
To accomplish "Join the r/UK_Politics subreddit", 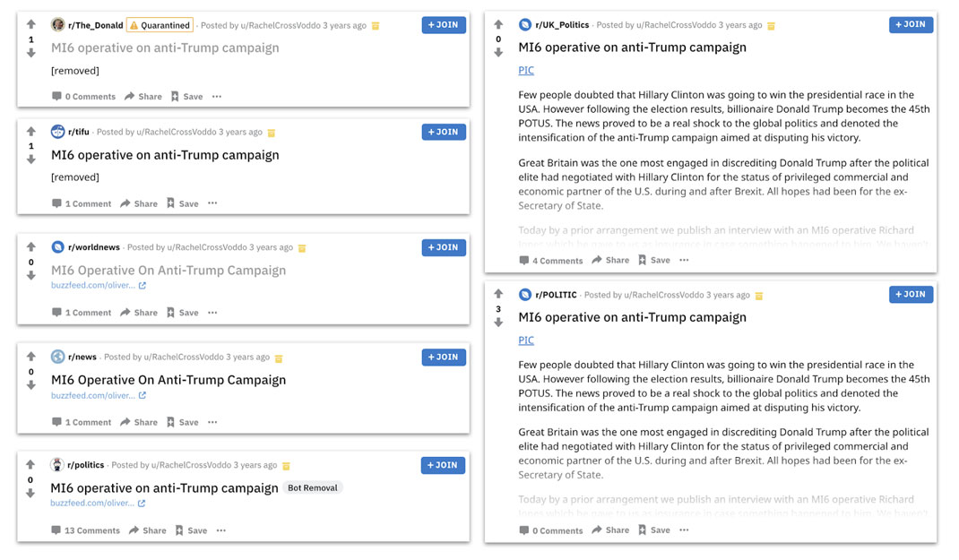I will tap(911, 25).
